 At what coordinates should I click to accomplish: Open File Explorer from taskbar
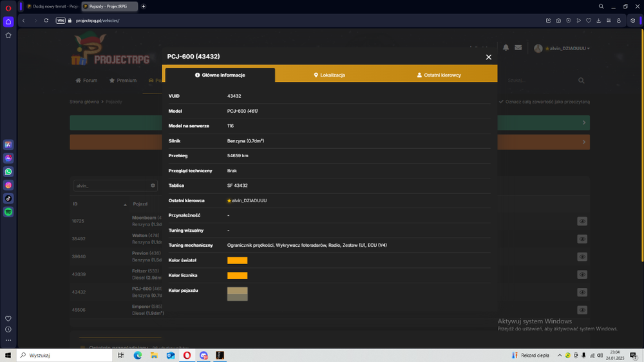coord(154,356)
